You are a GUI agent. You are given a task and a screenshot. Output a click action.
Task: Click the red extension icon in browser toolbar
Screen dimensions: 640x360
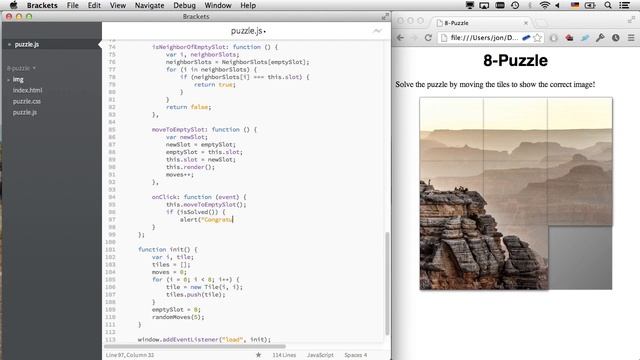[569, 38]
